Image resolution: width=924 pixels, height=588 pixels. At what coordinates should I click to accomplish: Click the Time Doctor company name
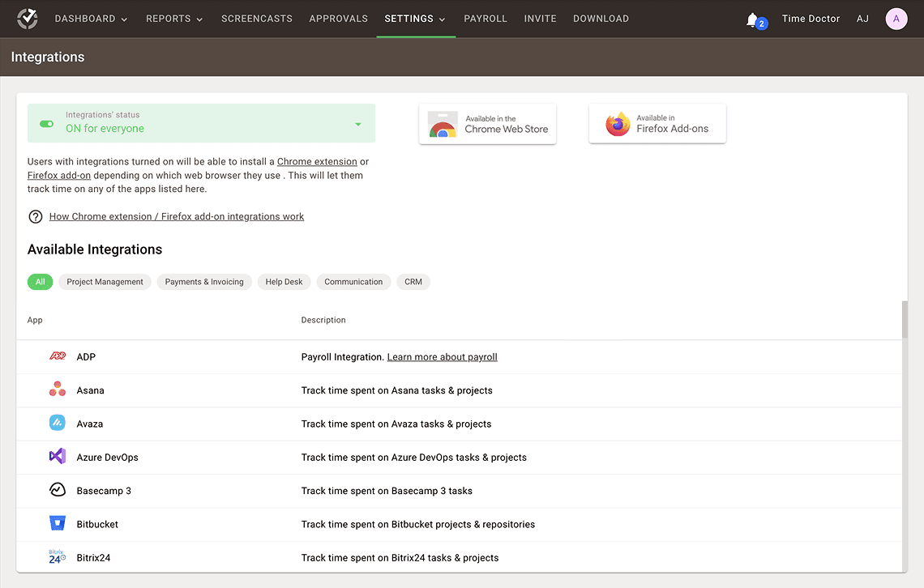pos(811,19)
